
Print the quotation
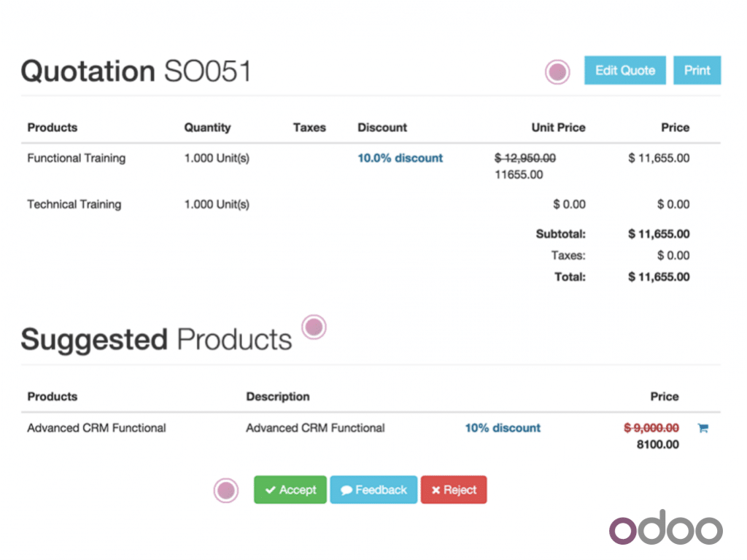coord(697,71)
